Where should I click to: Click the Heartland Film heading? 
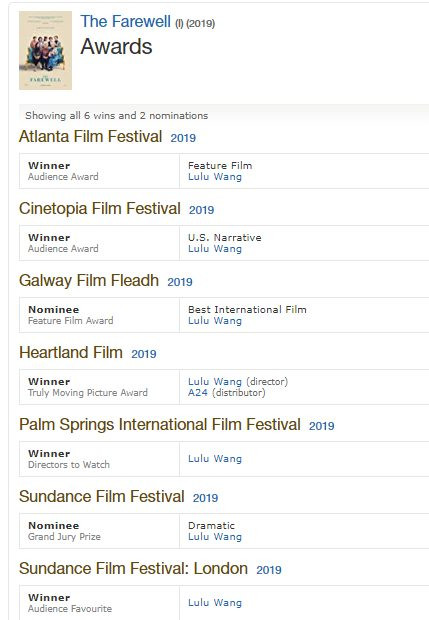(71, 352)
